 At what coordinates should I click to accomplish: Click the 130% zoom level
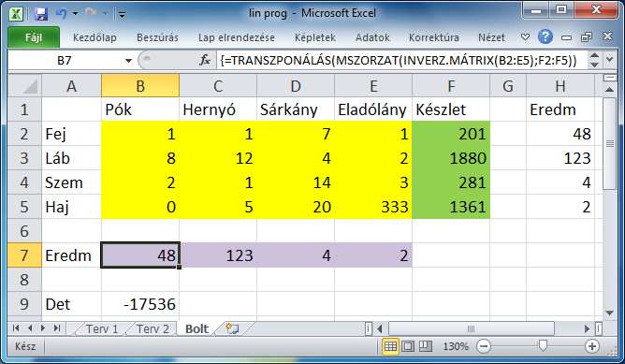pos(456,346)
